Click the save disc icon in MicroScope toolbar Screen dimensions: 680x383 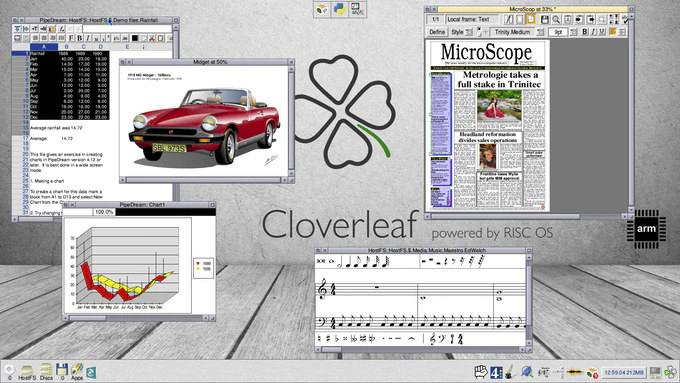click(x=544, y=20)
